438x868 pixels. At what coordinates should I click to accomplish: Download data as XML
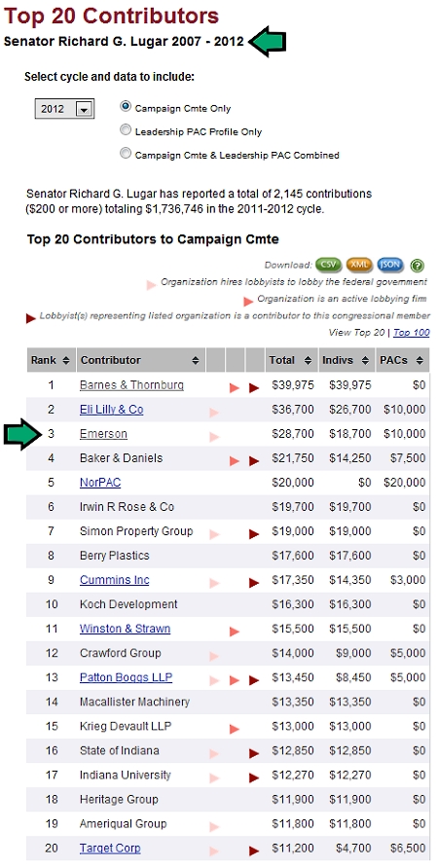(359, 265)
